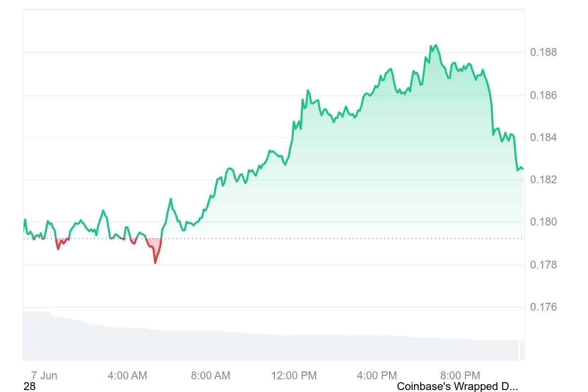Open the Coinbase's Wrapped D... link
588x392 pixels.
coord(457,387)
